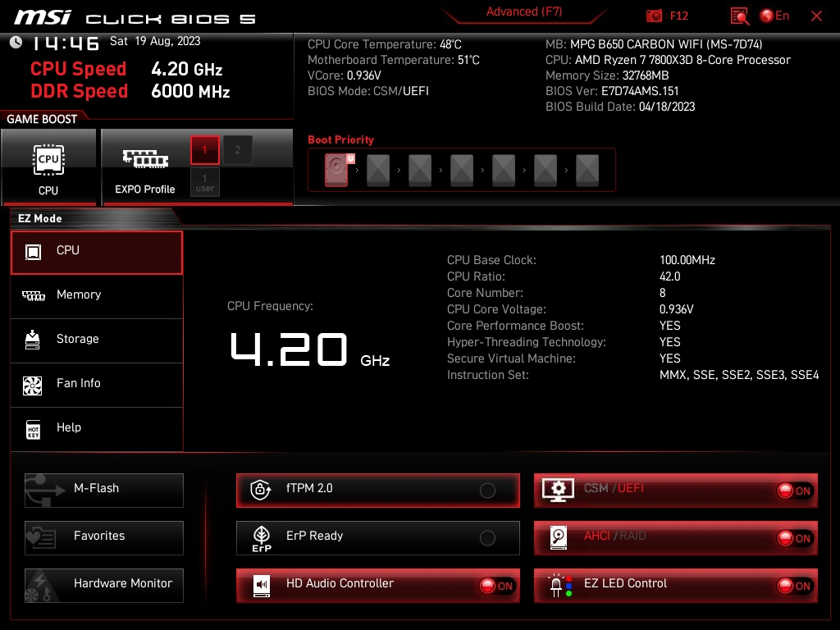Screen dimensions: 840x630
Task: Click the date Sat 19 Aug, 2023
Action: (155, 41)
